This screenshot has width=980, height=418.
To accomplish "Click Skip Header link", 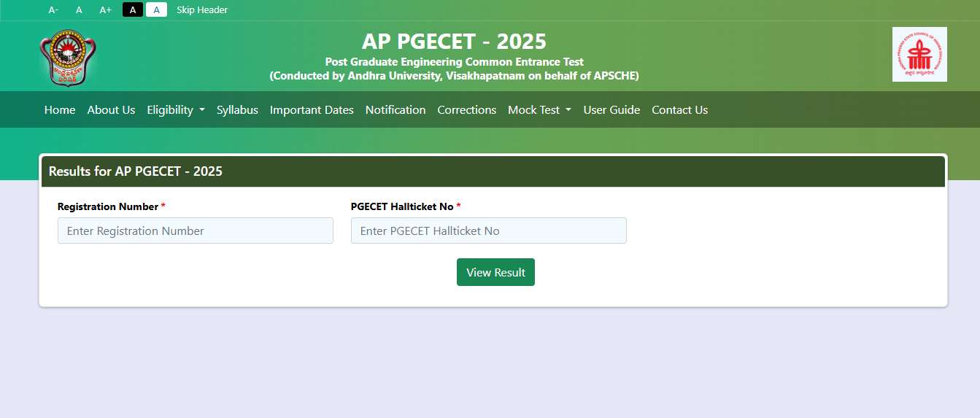I will point(202,10).
